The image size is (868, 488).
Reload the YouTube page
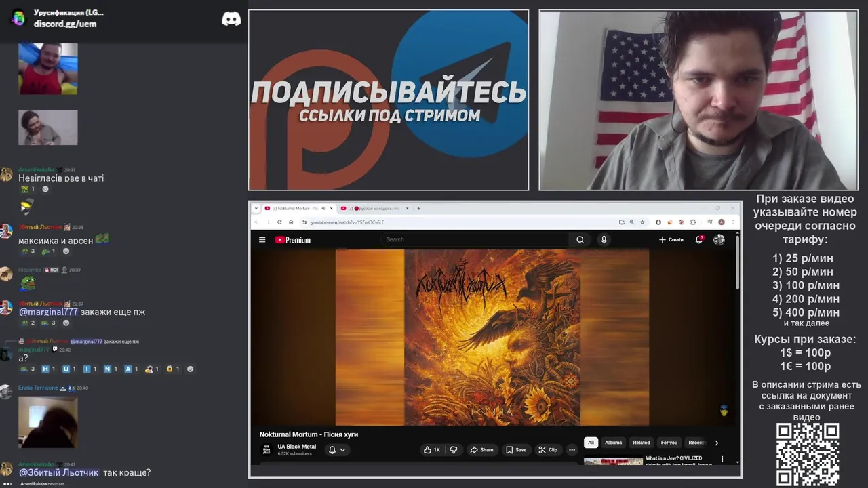279,222
